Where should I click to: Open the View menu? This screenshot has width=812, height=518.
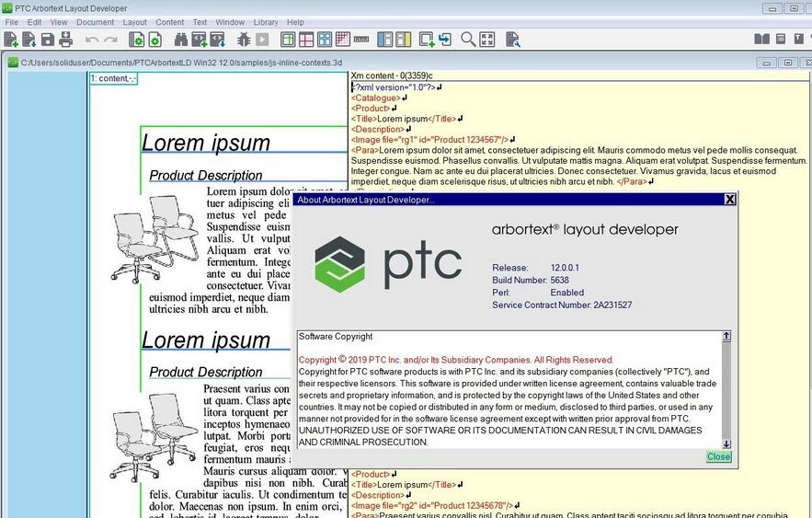59,22
